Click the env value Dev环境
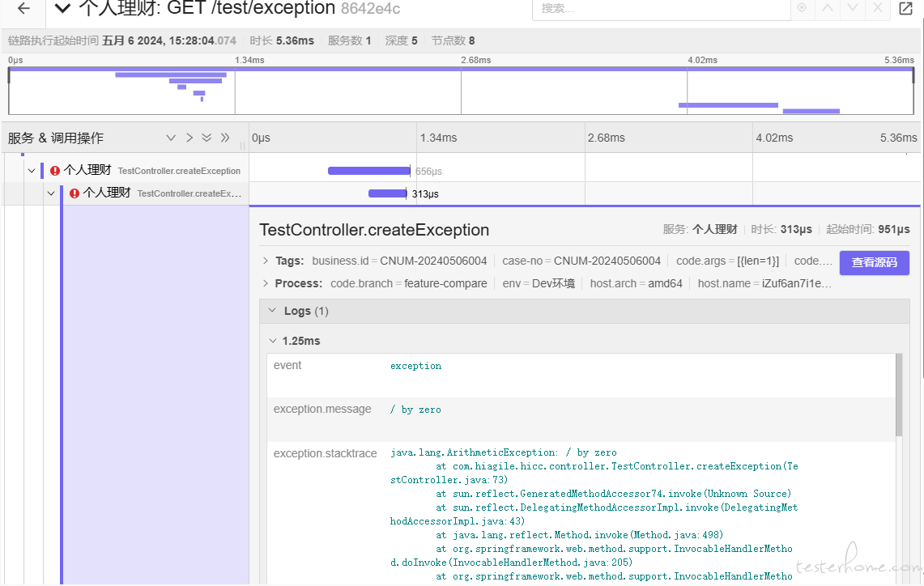 (x=553, y=283)
